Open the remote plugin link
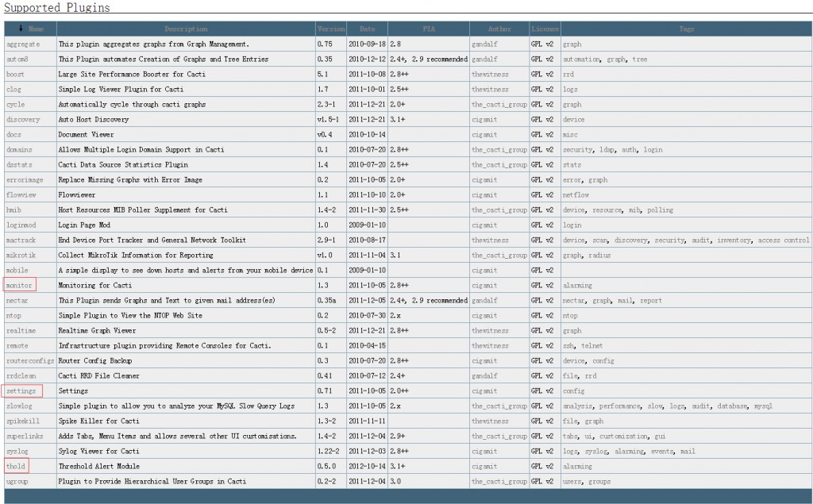Screen dimensions: 813x504 pyautogui.click(x=17, y=346)
